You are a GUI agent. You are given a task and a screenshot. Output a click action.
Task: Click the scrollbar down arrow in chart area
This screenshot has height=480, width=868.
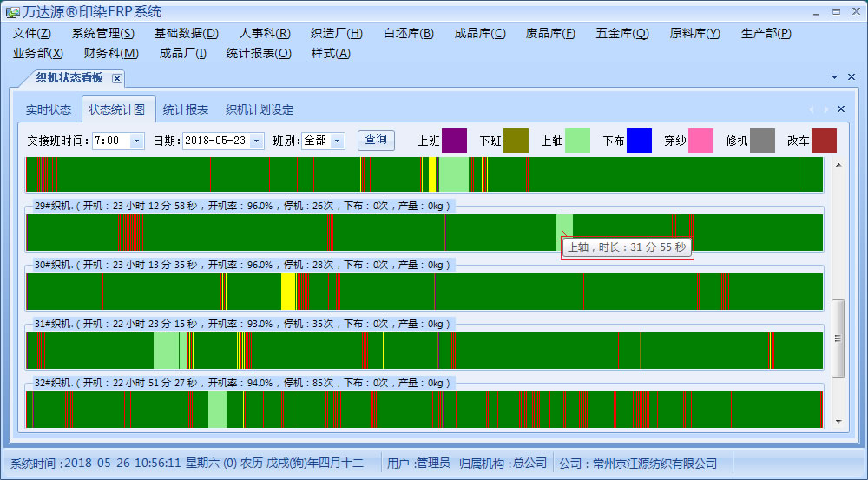coord(838,421)
